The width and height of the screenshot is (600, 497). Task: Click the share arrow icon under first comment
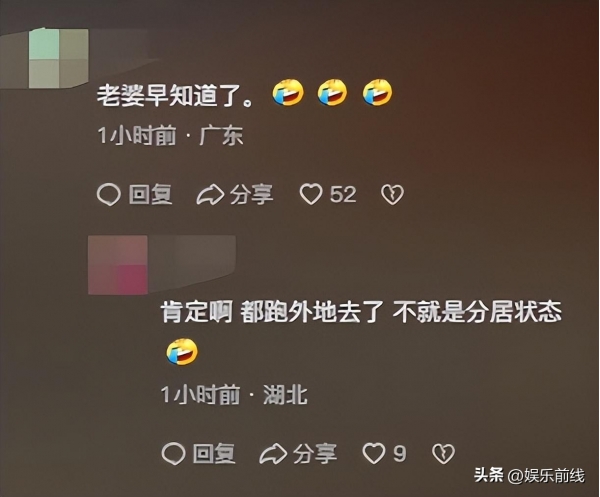tap(210, 194)
